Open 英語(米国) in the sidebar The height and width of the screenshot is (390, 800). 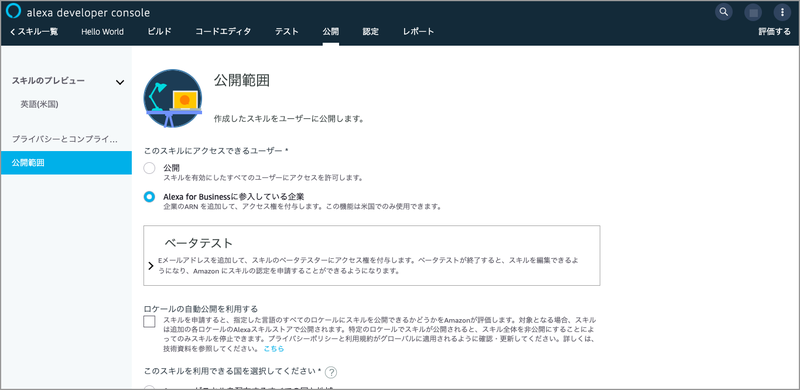pyautogui.click(x=40, y=104)
